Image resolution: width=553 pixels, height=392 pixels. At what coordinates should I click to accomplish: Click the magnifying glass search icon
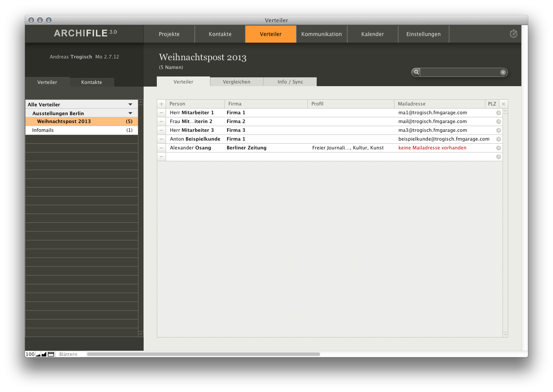416,72
